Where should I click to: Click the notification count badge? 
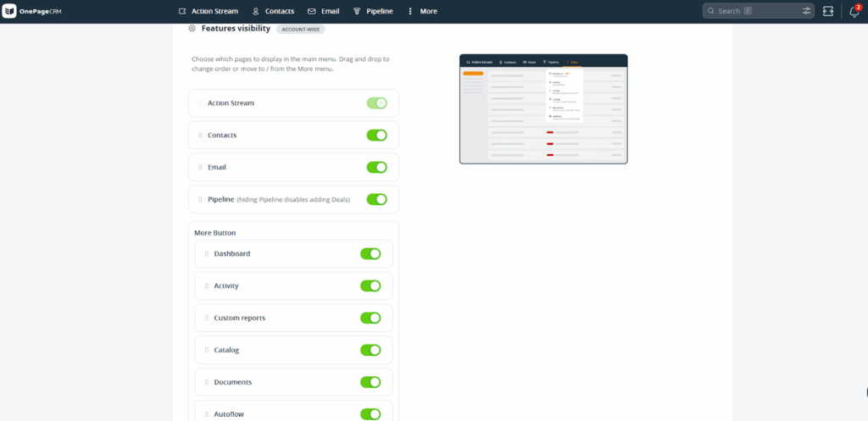[x=858, y=7]
